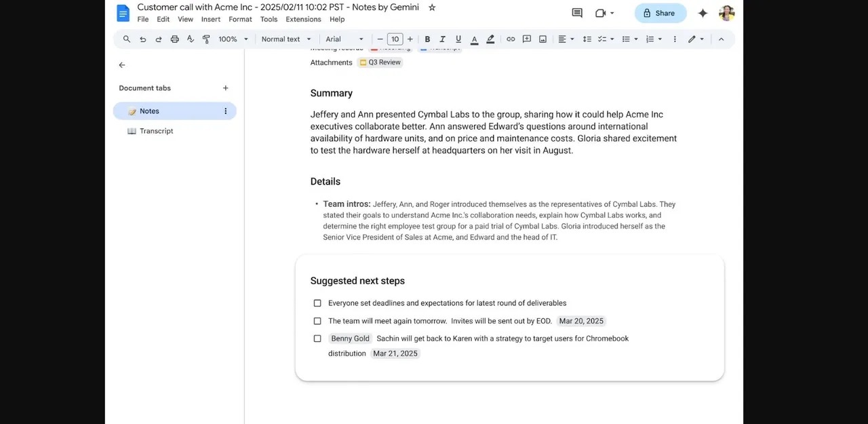Open the Insert menu
Screen dimensions: 868x424
click(211, 20)
